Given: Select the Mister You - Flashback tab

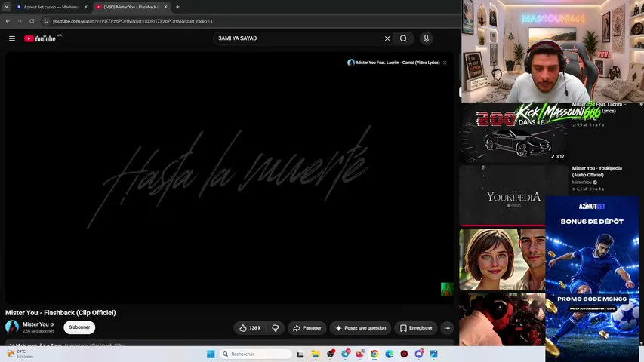Looking at the screenshot, I should [131, 7].
